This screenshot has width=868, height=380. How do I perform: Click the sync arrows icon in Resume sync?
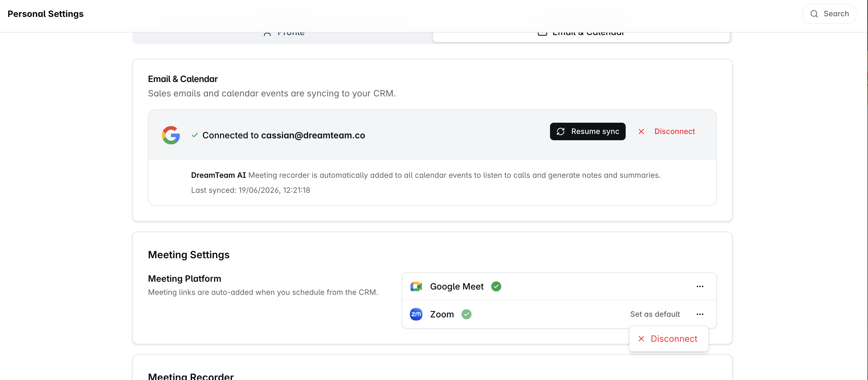(x=561, y=131)
